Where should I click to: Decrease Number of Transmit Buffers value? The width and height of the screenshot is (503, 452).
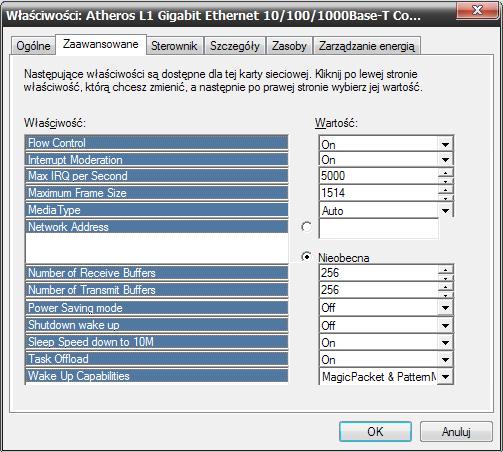coord(446,295)
